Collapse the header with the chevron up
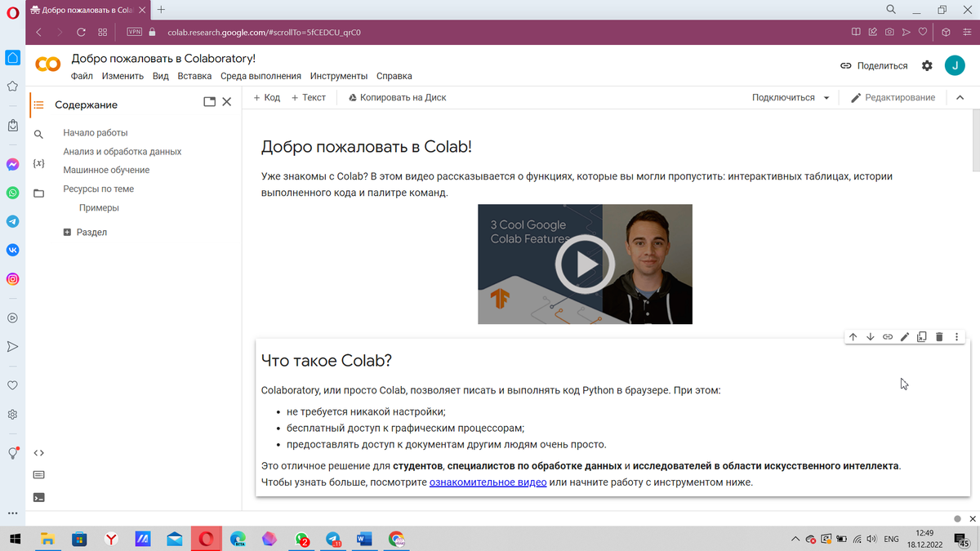The width and height of the screenshot is (980, 551). click(x=960, y=97)
